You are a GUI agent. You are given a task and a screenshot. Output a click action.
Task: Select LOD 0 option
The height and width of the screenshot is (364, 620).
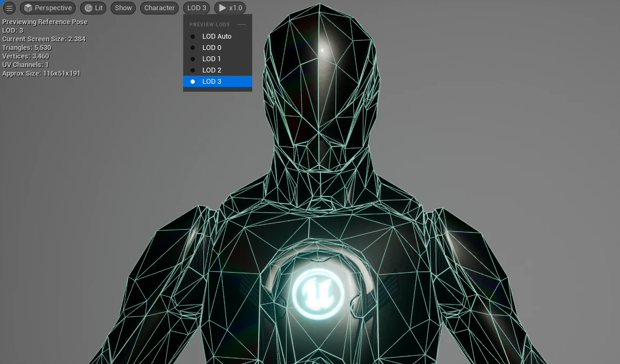[217, 47]
